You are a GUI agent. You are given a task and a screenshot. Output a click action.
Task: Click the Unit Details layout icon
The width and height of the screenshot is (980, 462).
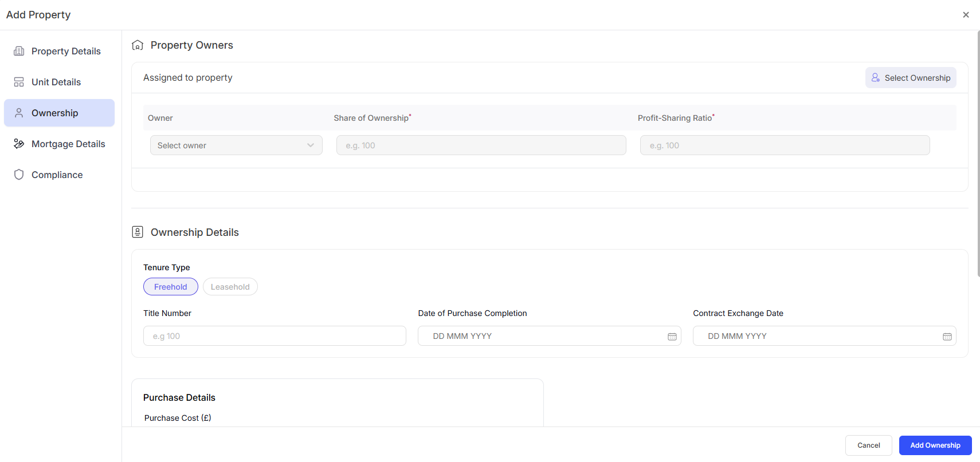19,82
